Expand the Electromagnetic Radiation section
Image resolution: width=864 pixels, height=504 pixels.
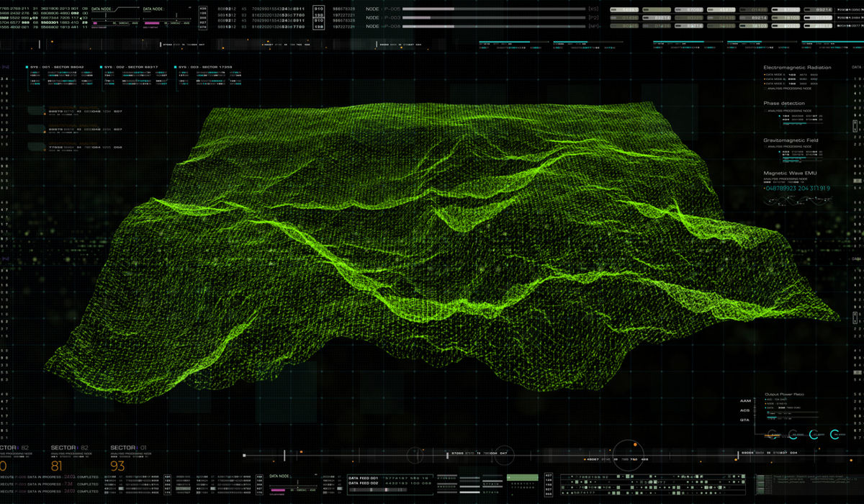coord(796,68)
